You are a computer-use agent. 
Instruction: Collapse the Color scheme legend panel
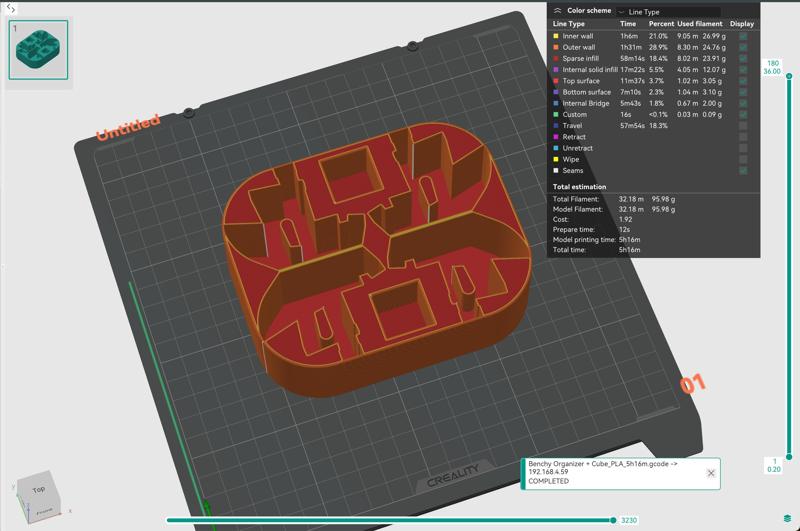(557, 11)
